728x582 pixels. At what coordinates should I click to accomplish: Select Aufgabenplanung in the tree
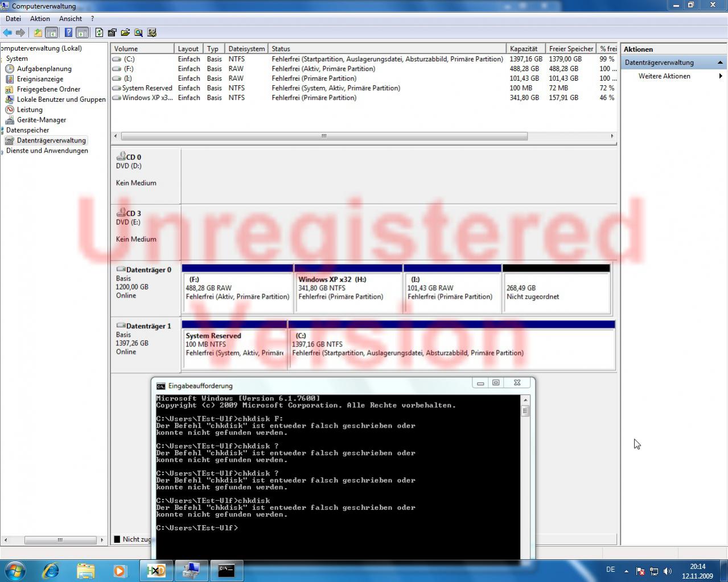[x=44, y=69]
